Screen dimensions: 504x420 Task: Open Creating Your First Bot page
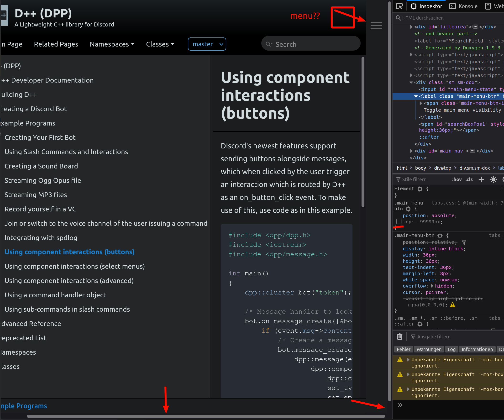pos(40,137)
